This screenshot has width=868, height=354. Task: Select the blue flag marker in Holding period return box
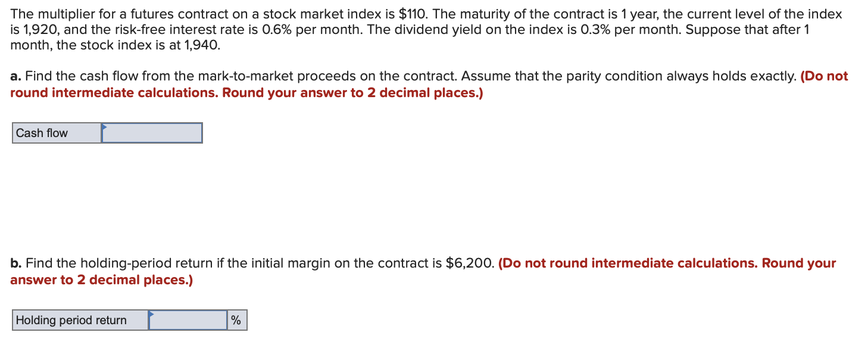click(152, 315)
